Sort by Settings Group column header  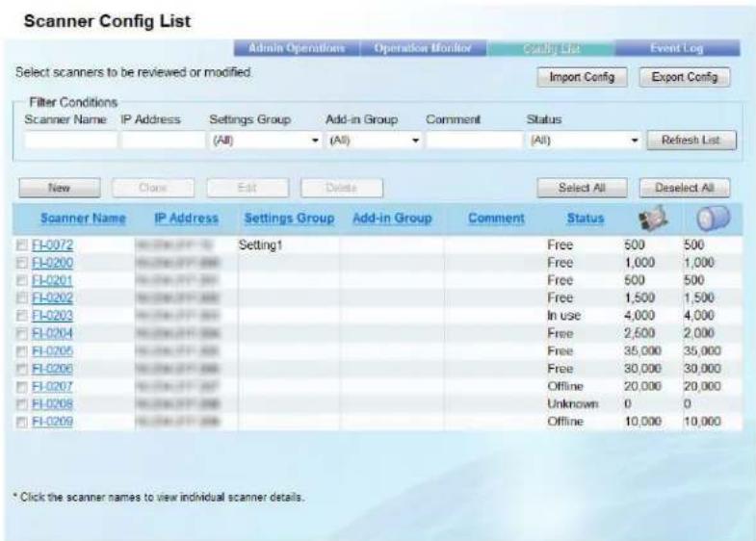tap(289, 219)
